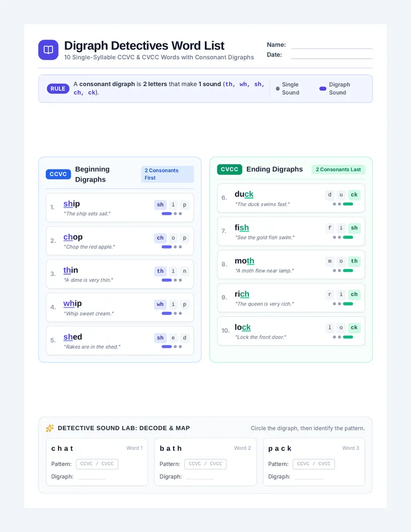The image size is (411, 532).
Task: Click the open book logo icon
Action: pyautogui.click(x=48, y=50)
